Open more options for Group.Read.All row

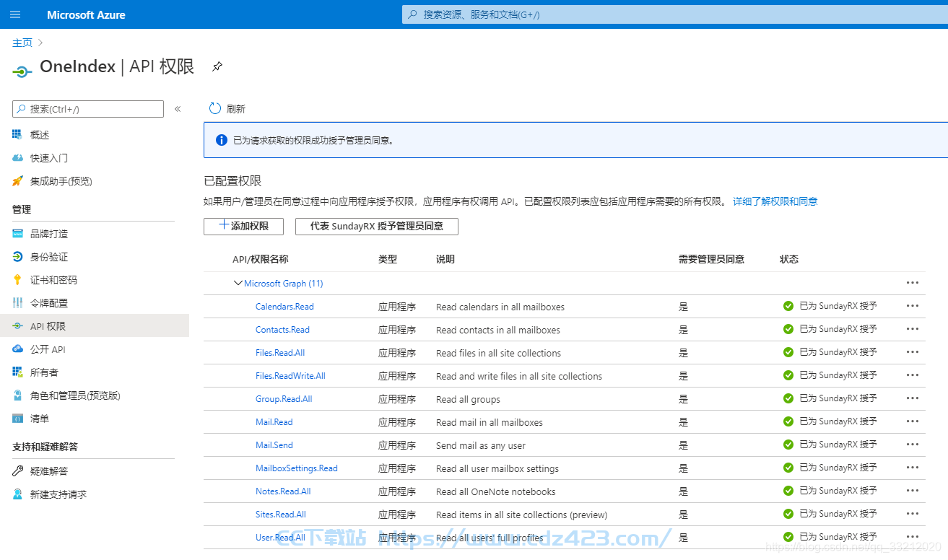click(913, 398)
